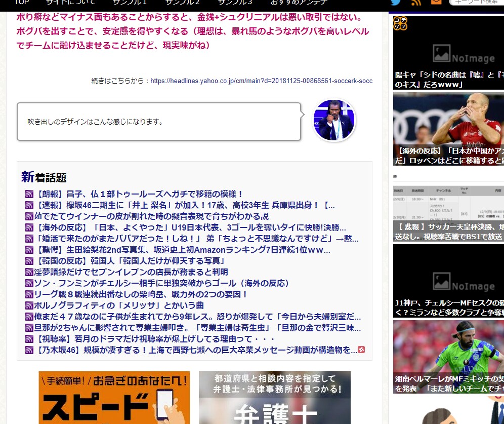Open 乃木坂46 上海で西野七瀬への巨大卒業メッセージ link

[196, 350]
